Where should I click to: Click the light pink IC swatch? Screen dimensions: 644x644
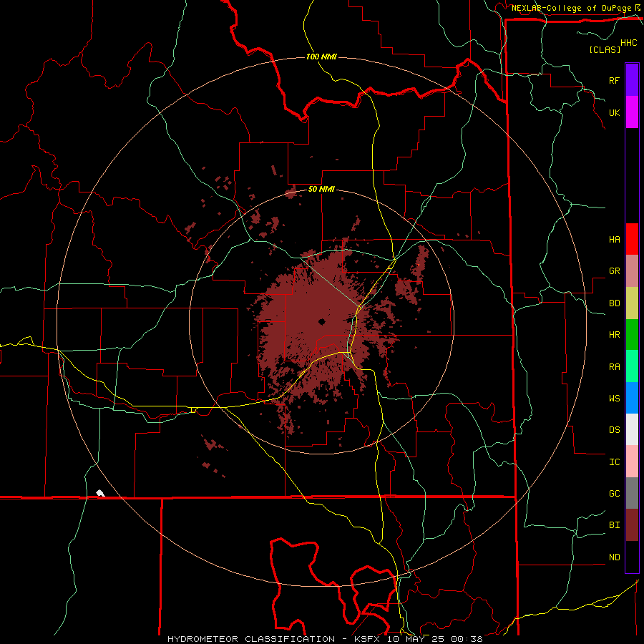632,462
